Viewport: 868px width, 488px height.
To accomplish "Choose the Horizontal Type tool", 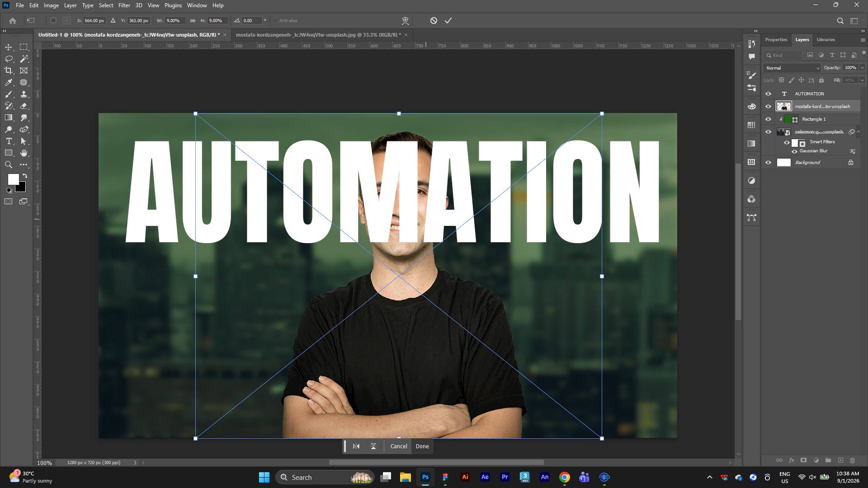I will pos(9,141).
